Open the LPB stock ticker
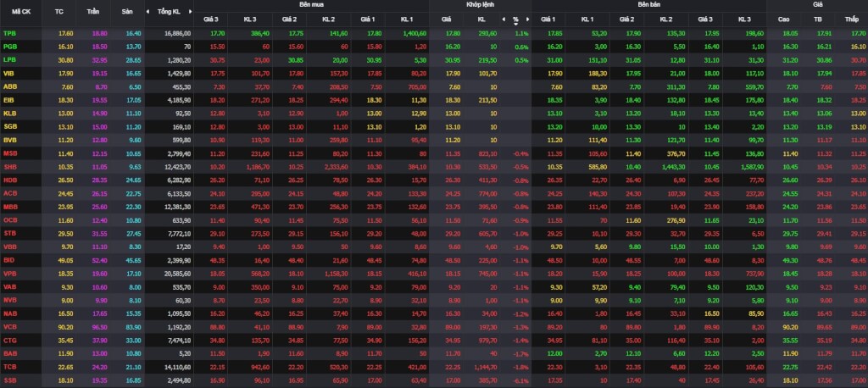868x388 pixels. point(9,60)
